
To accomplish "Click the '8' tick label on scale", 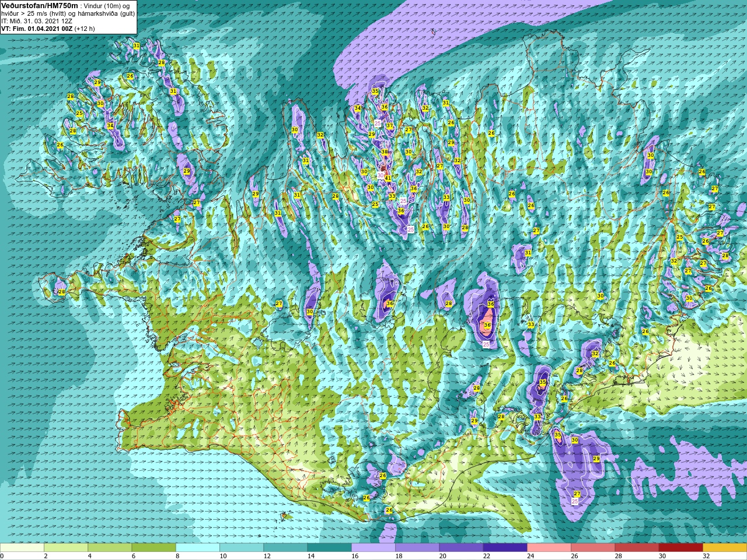I will [176, 555].
